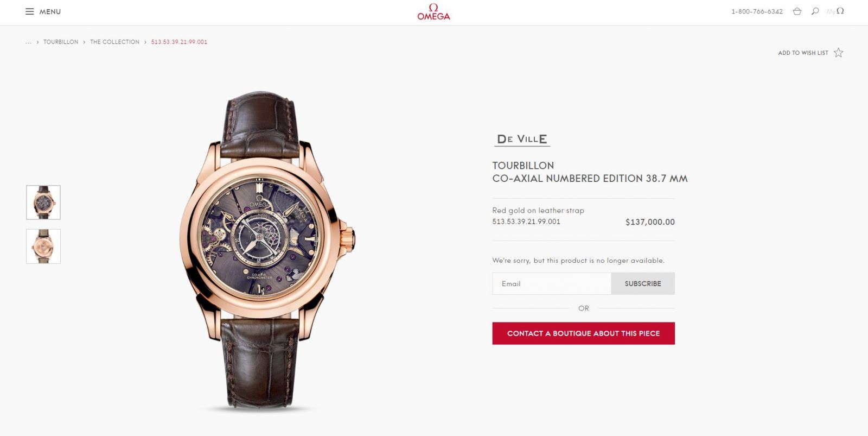Image resolution: width=868 pixels, height=436 pixels.
Task: Go to THE COLLECTION breadcrumb link
Action: 114,42
